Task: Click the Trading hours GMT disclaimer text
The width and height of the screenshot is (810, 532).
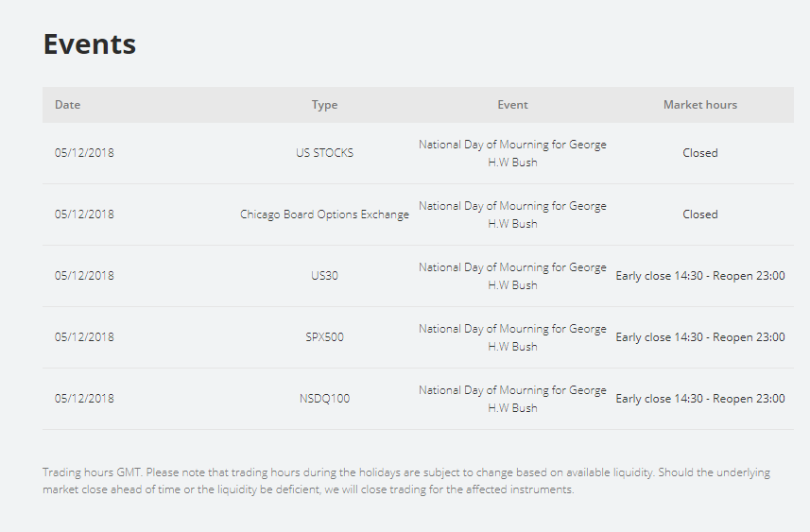Action: click(x=406, y=481)
